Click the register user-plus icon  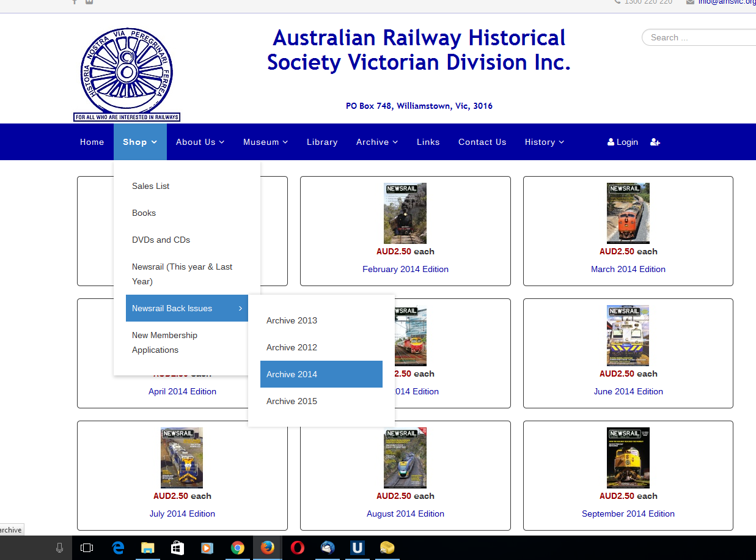point(655,142)
